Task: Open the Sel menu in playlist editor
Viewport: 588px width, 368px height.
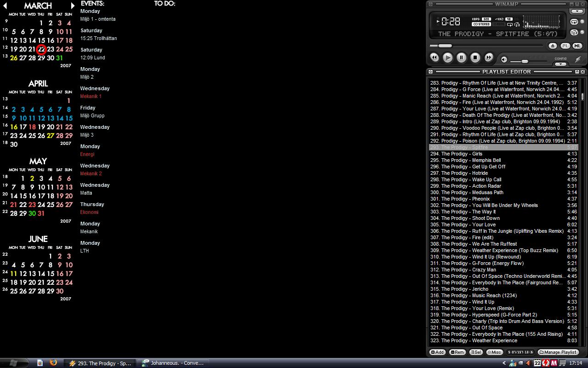Action: pyautogui.click(x=476, y=352)
